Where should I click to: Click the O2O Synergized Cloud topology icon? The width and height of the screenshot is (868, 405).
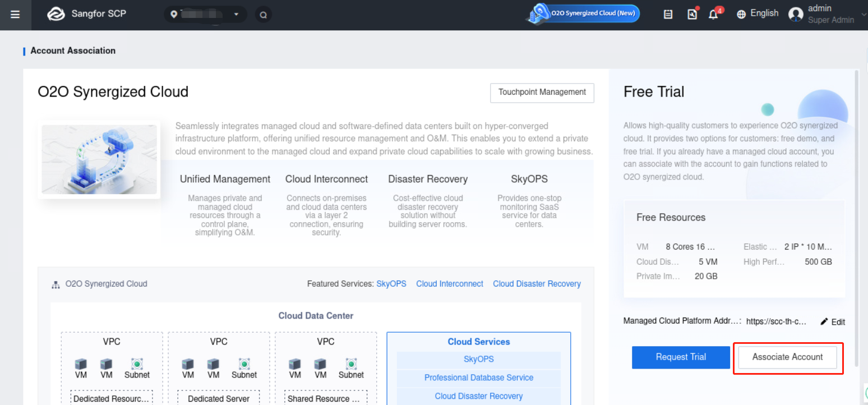point(56,284)
